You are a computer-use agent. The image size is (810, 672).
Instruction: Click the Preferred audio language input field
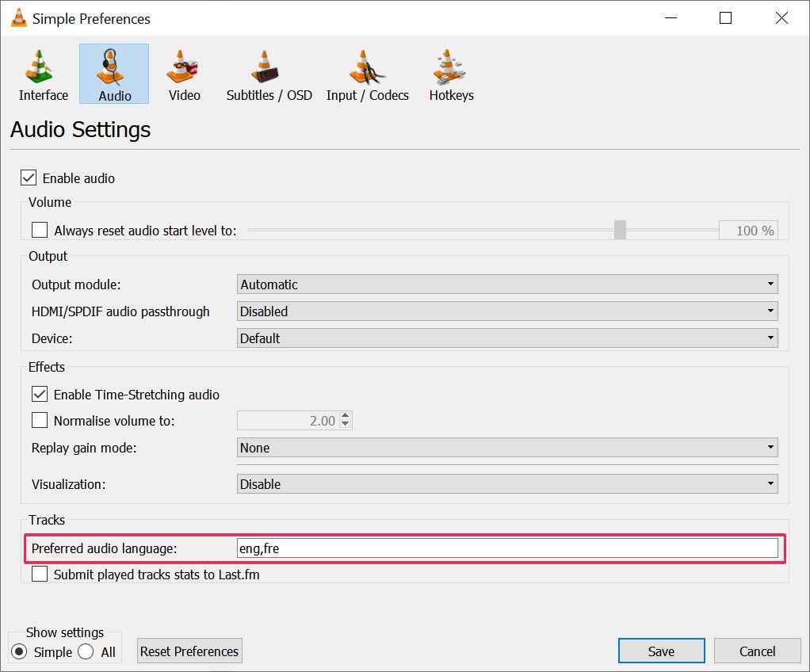507,548
